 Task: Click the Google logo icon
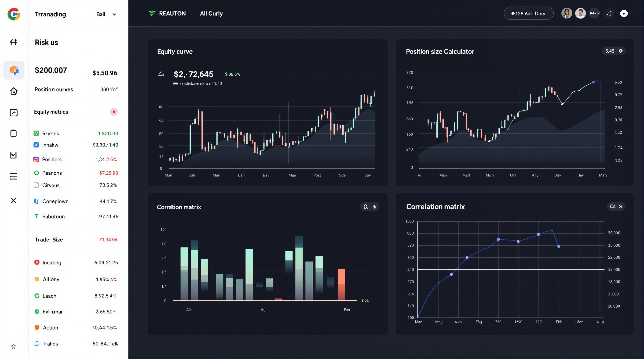click(14, 14)
